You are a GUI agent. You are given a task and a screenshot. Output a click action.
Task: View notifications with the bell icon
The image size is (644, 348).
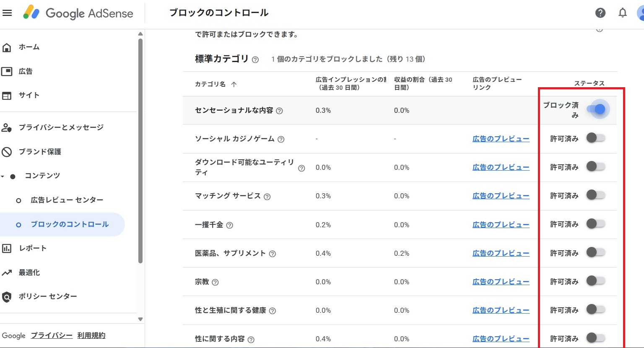click(x=623, y=13)
